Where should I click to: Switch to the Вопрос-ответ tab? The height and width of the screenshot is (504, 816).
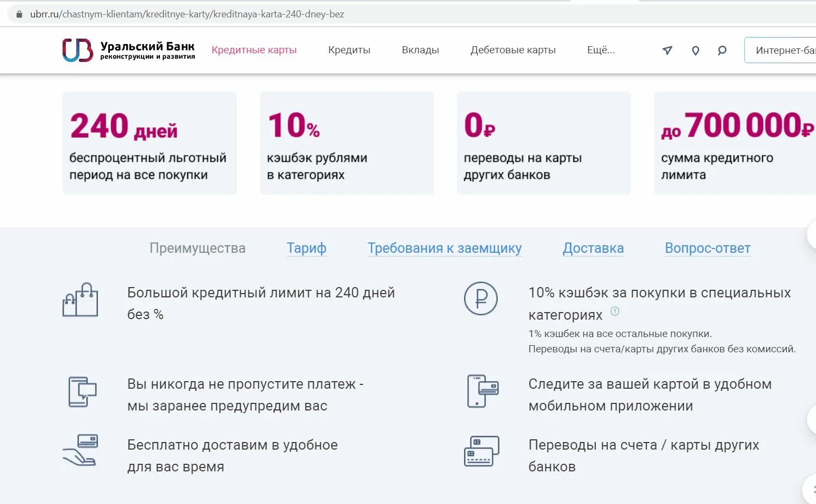(x=708, y=248)
